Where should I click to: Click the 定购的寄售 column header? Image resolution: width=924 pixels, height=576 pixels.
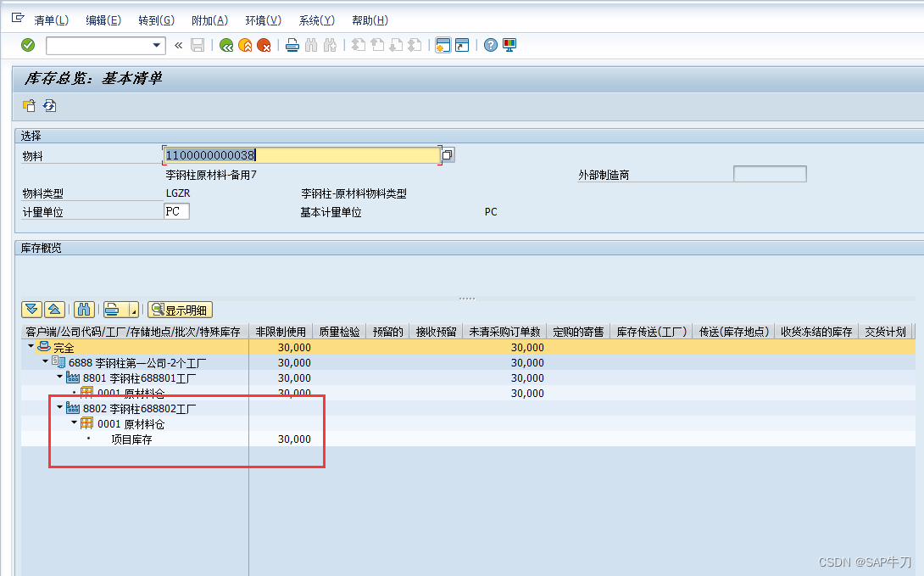[578, 332]
